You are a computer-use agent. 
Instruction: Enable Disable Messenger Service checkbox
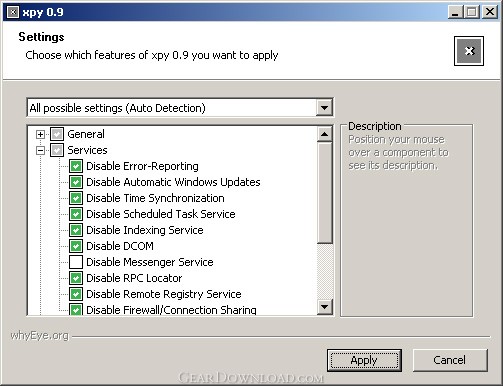click(76, 262)
